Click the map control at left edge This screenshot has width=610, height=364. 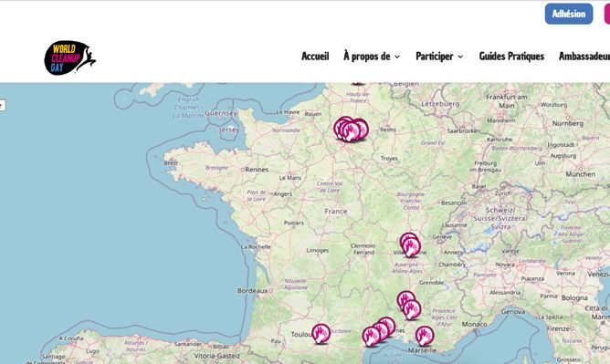3,105
